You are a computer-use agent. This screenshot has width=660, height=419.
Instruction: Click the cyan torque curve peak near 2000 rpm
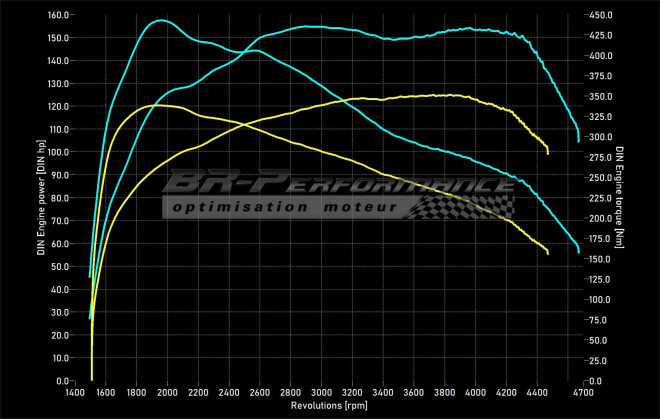click(160, 20)
